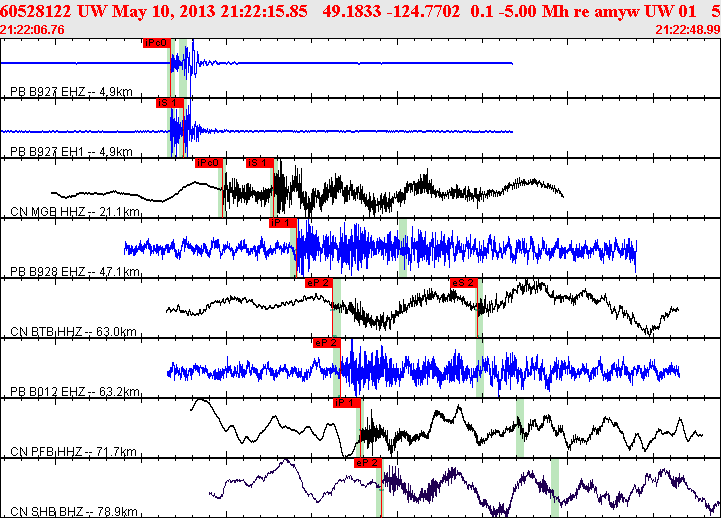The width and height of the screenshot is (721, 518).
Task: Click the end time 21:22:48.99 label
Action: pyautogui.click(x=688, y=30)
